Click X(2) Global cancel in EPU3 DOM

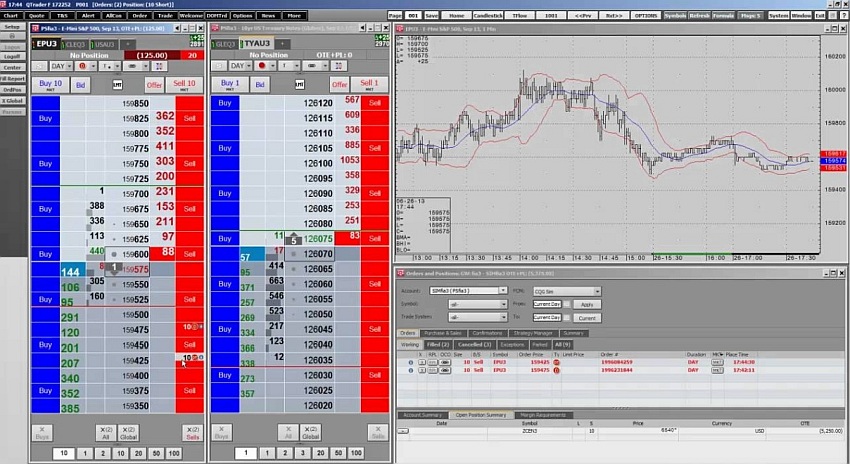(x=128, y=433)
